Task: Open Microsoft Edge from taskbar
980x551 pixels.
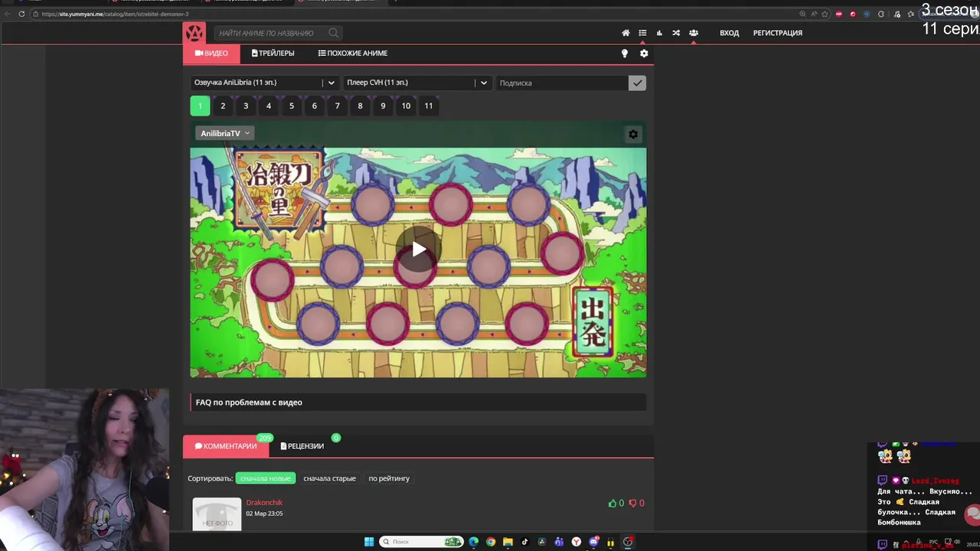Action: [474, 542]
